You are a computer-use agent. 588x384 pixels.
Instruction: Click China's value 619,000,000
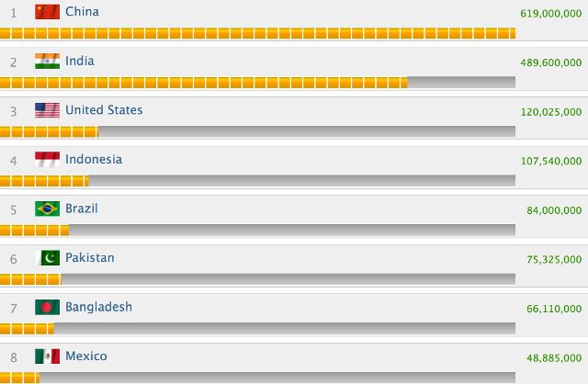click(x=551, y=14)
